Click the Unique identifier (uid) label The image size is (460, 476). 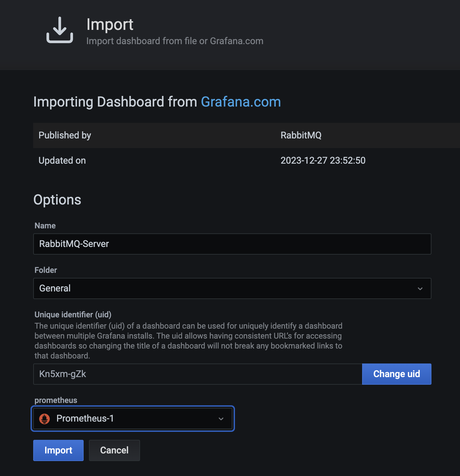point(73,315)
